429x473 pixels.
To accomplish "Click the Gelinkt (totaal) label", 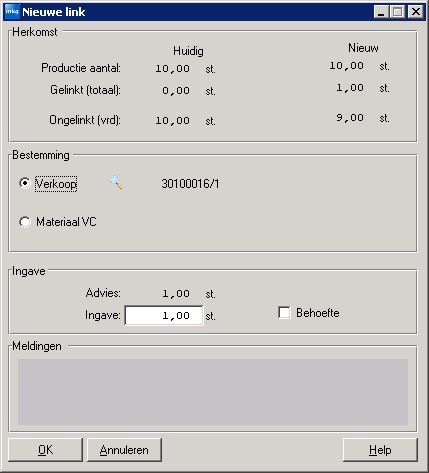I will pyautogui.click(x=85, y=90).
